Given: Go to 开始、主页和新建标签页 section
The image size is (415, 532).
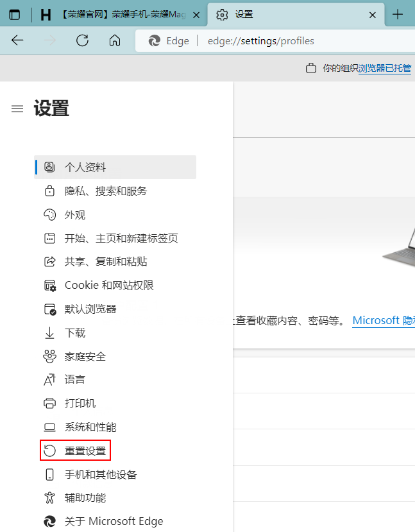Looking at the screenshot, I should 121,239.
